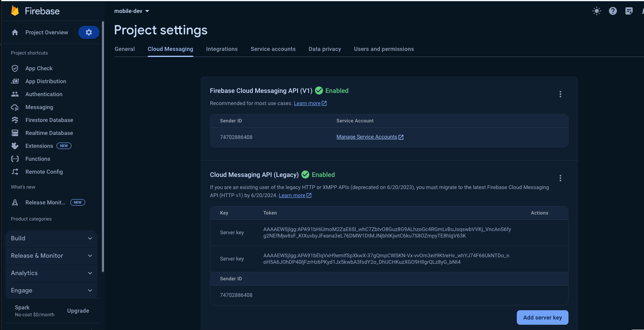Expand the Analytics category
The image size is (644, 330).
(51, 273)
